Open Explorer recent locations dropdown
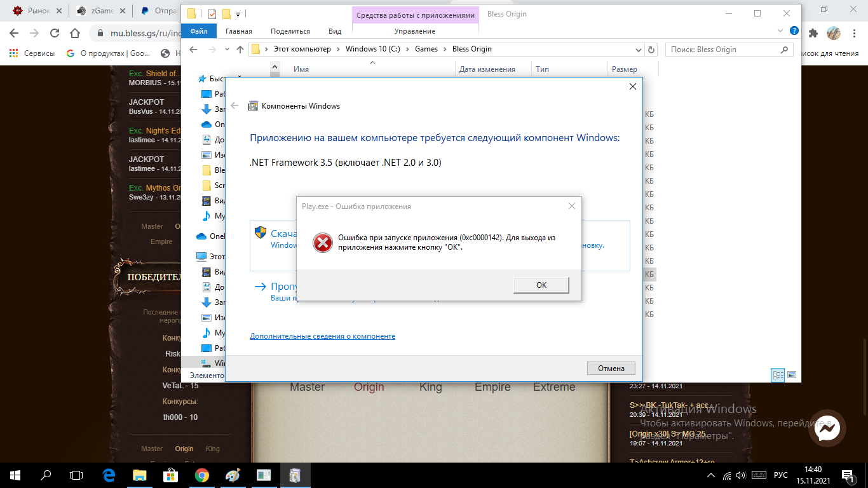This screenshot has width=868, height=488. [x=227, y=50]
